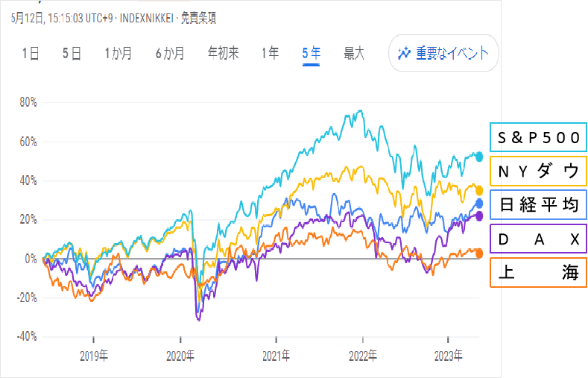
Task: Switch to the 1日 time range
Action: (x=30, y=53)
